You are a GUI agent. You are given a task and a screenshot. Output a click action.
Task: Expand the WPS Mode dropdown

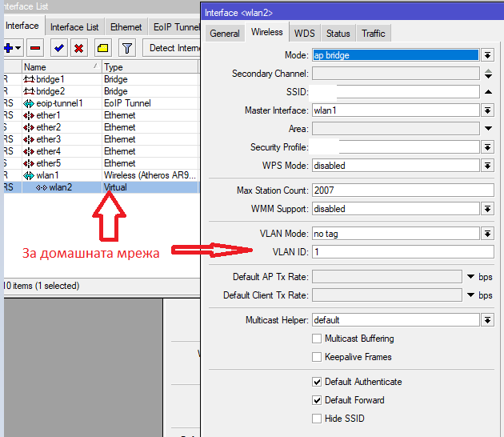[x=488, y=166]
